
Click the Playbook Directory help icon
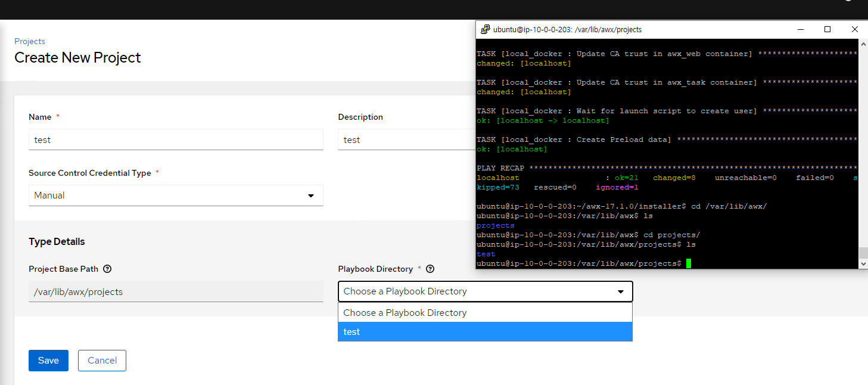[x=430, y=269]
